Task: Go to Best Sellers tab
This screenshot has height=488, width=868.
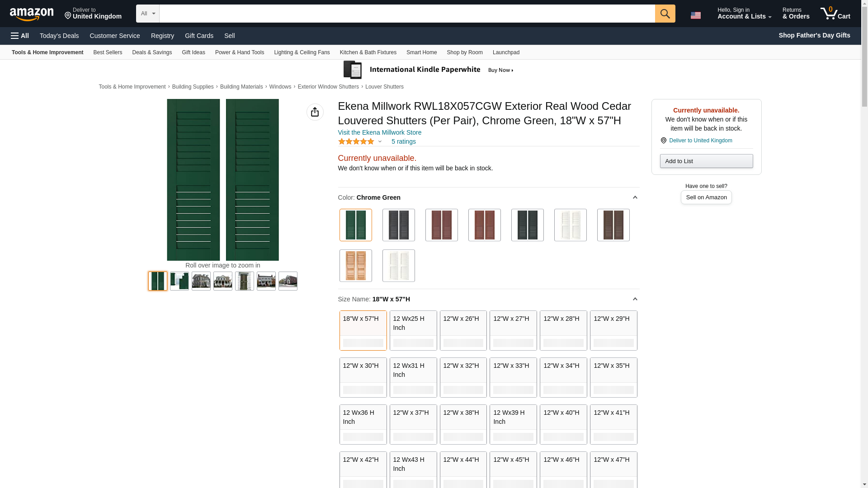Action: pyautogui.click(x=108, y=52)
